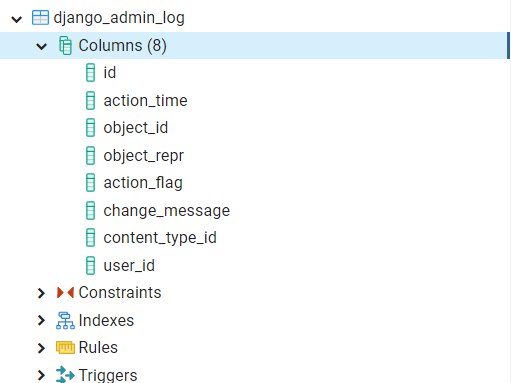Click the Triggers arrows icon
Image resolution: width=511 pixels, height=383 pixels.
pyautogui.click(x=65, y=375)
